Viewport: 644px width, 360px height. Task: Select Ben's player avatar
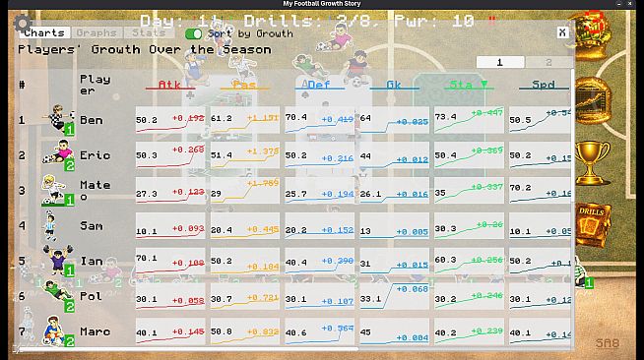58,119
